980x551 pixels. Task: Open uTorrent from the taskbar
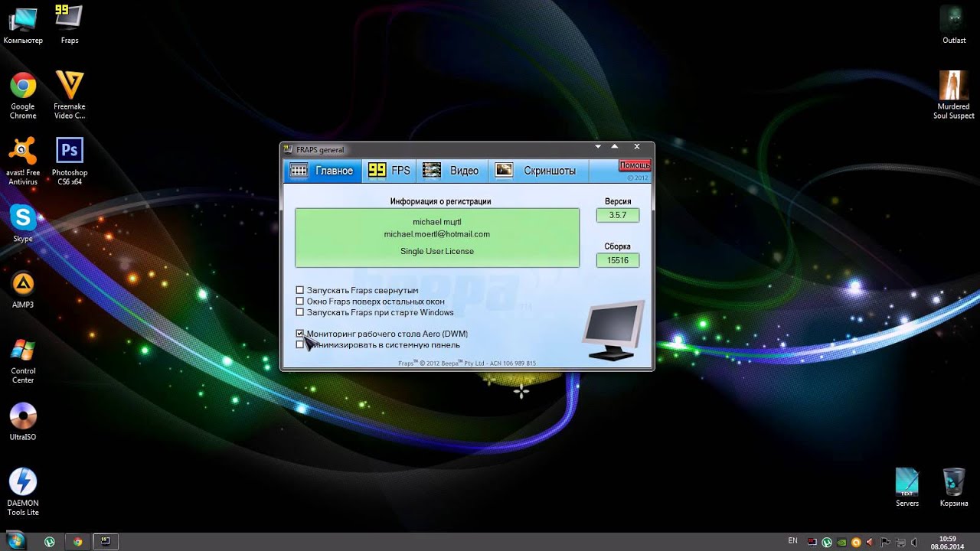click(50, 542)
